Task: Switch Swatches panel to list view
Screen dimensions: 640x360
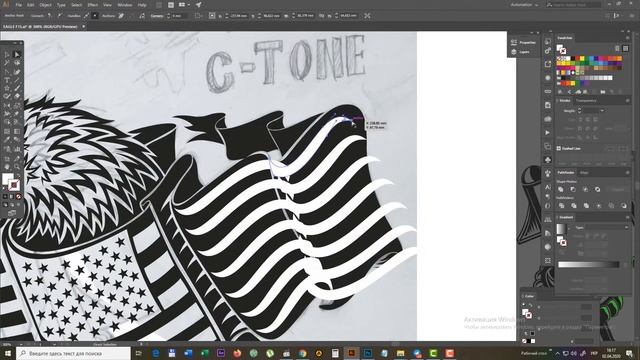Action: (618, 49)
